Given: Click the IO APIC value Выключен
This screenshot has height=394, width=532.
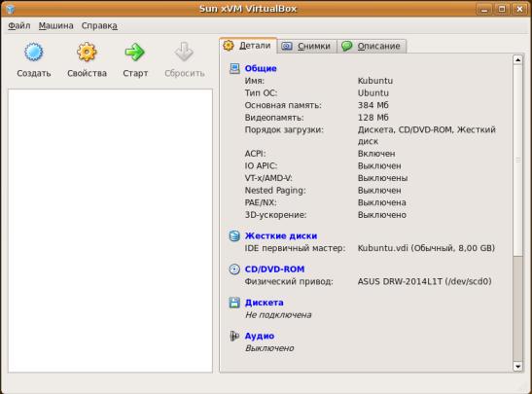Looking at the screenshot, I should point(379,165).
